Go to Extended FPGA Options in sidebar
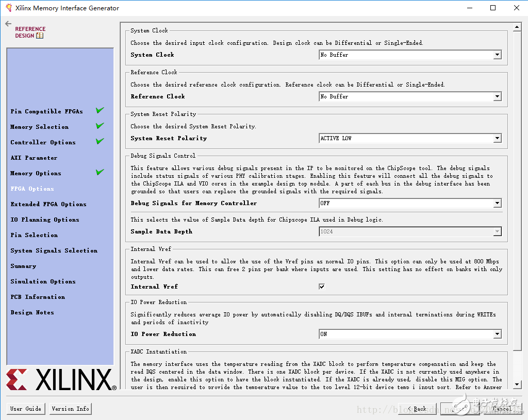 pyautogui.click(x=48, y=204)
